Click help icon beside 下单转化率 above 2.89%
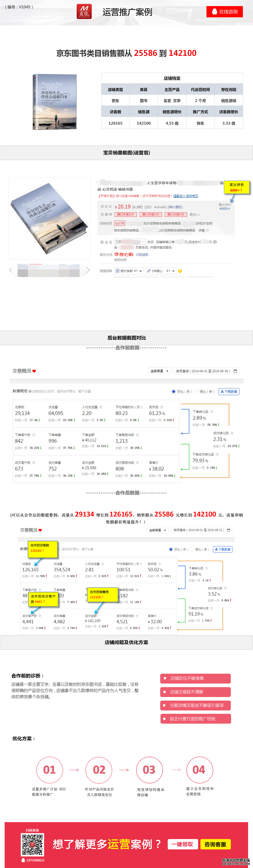This screenshot has width=253, height=868. click(212, 412)
